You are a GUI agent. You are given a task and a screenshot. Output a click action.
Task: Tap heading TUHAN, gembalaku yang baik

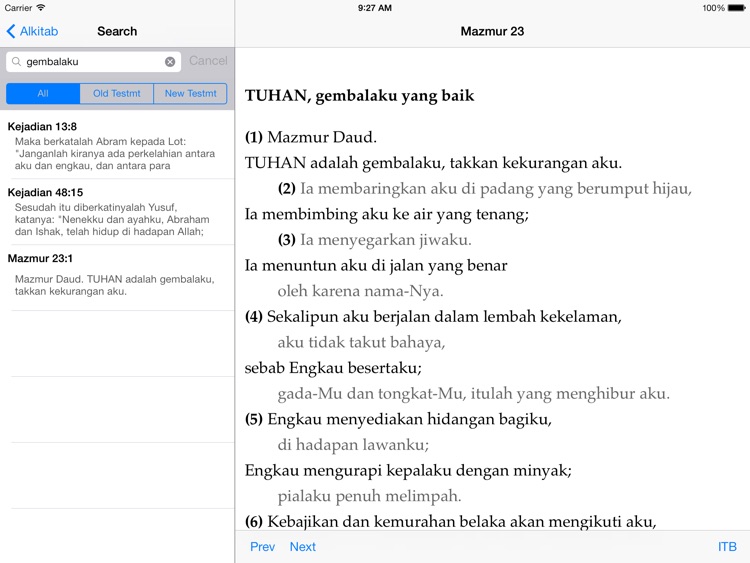click(360, 96)
